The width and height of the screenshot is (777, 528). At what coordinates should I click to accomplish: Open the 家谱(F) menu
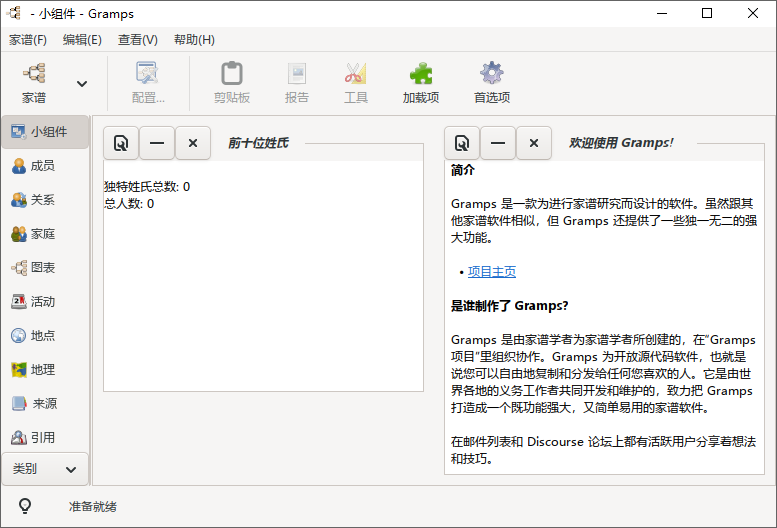click(x=28, y=40)
